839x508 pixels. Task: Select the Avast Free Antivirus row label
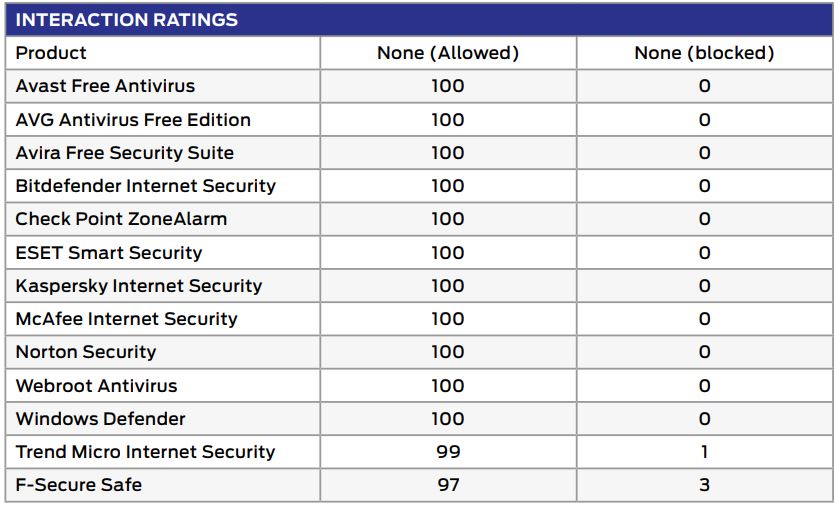105,86
